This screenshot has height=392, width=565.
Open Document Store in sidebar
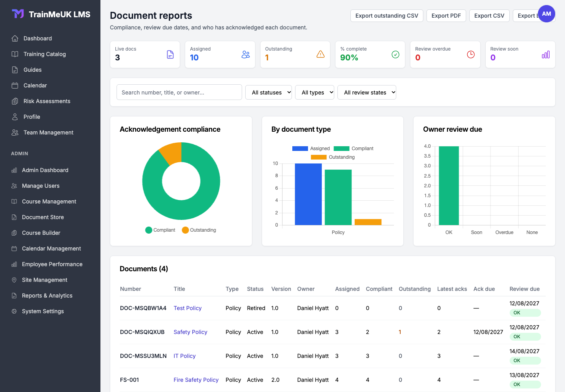click(43, 217)
